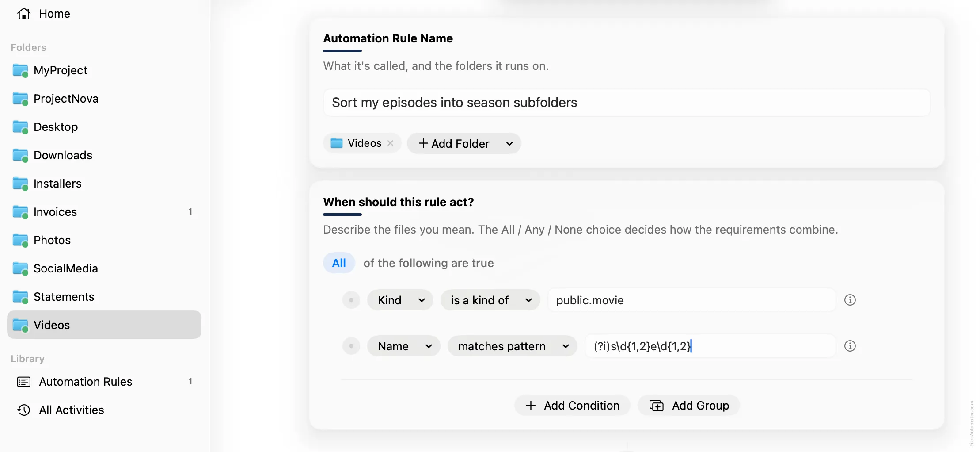Click the Automation Rules badge count 1
The width and height of the screenshot is (980, 452).
point(190,381)
